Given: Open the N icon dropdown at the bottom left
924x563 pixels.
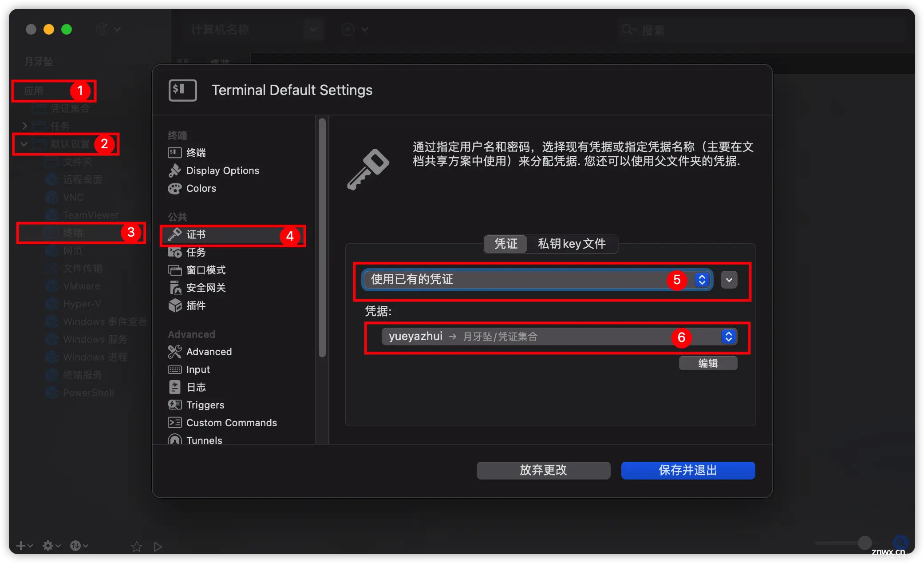Looking at the screenshot, I should 79,545.
